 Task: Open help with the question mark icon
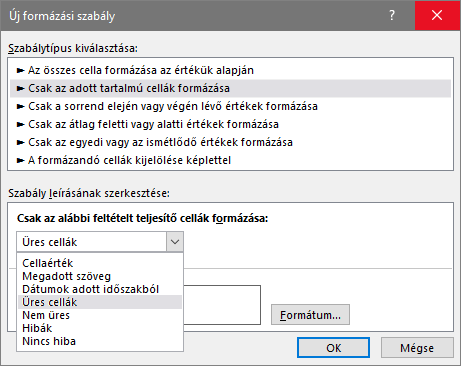[392, 15]
